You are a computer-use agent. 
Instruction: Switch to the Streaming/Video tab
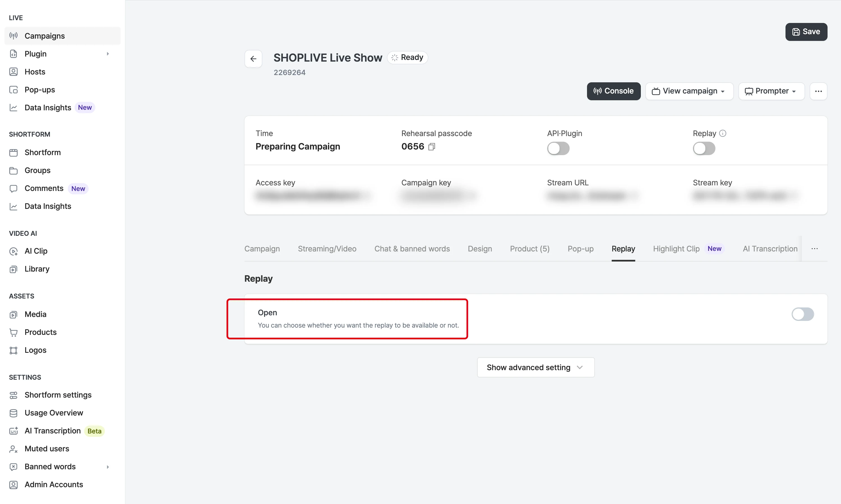click(x=327, y=249)
